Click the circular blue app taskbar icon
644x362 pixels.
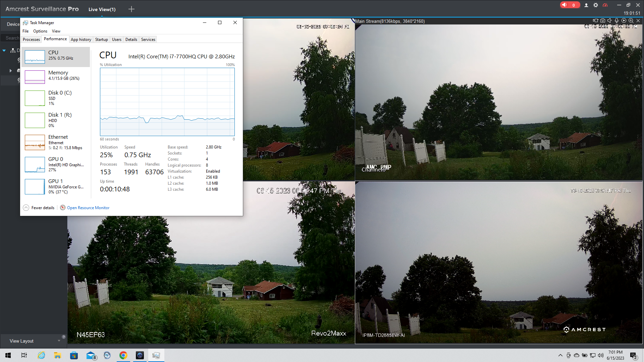click(x=107, y=355)
